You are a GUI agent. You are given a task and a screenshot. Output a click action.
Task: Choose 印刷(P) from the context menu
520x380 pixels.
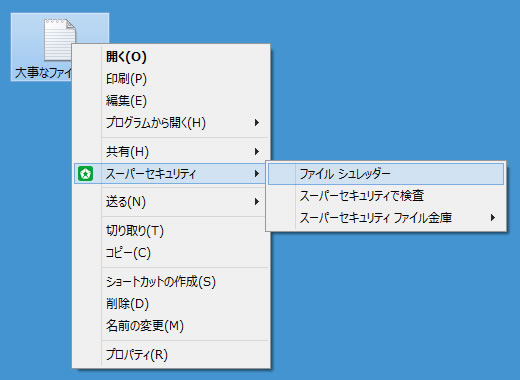[171, 79]
